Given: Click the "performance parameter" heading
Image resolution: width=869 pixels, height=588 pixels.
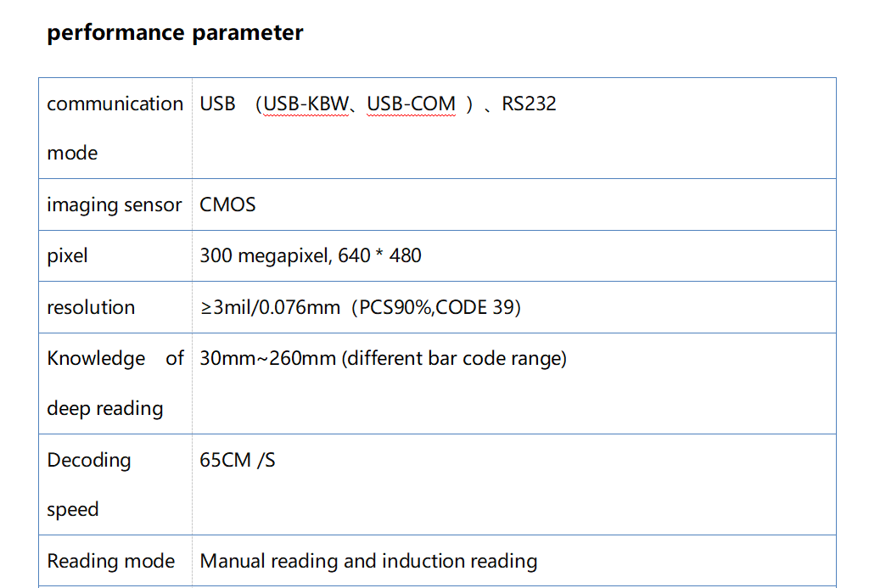Looking at the screenshot, I should pyautogui.click(x=175, y=33).
